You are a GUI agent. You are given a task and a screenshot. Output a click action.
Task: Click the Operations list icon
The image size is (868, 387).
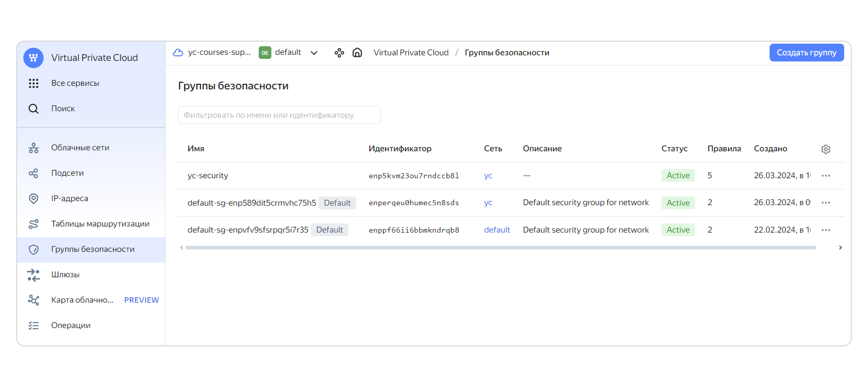(x=33, y=326)
